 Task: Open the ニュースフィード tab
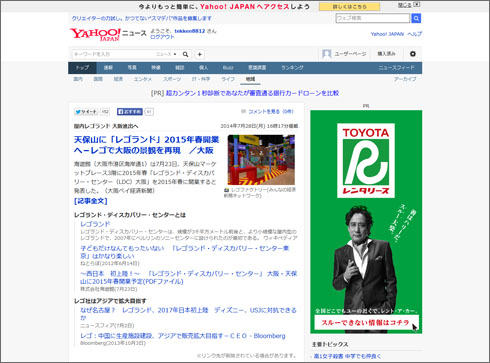click(396, 68)
